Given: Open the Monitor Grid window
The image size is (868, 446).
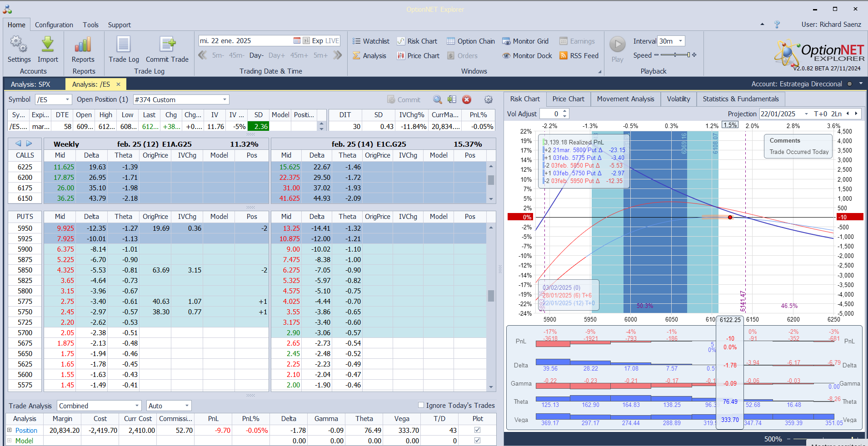Looking at the screenshot, I should click(x=525, y=41).
